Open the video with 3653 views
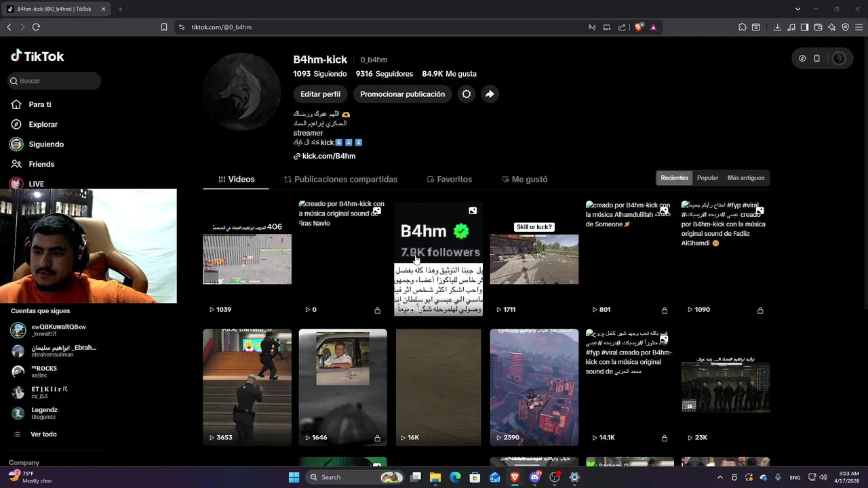The width and height of the screenshot is (868, 488). (x=248, y=387)
